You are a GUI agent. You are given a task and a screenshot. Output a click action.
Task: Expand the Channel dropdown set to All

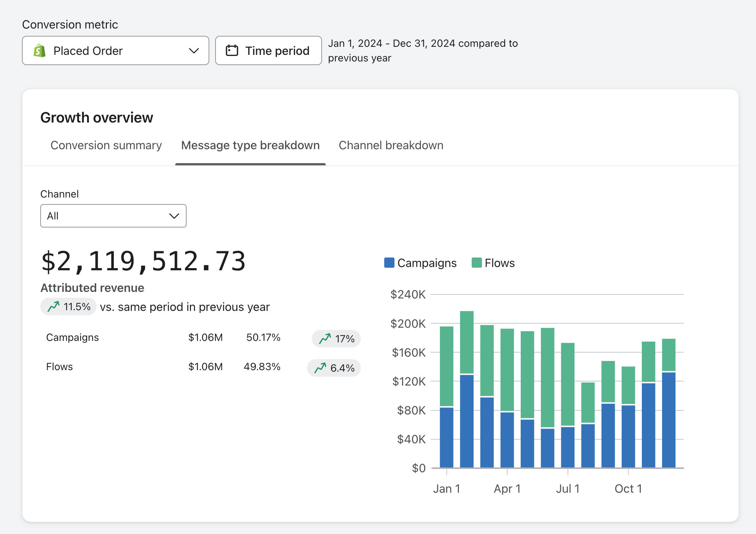(x=113, y=216)
